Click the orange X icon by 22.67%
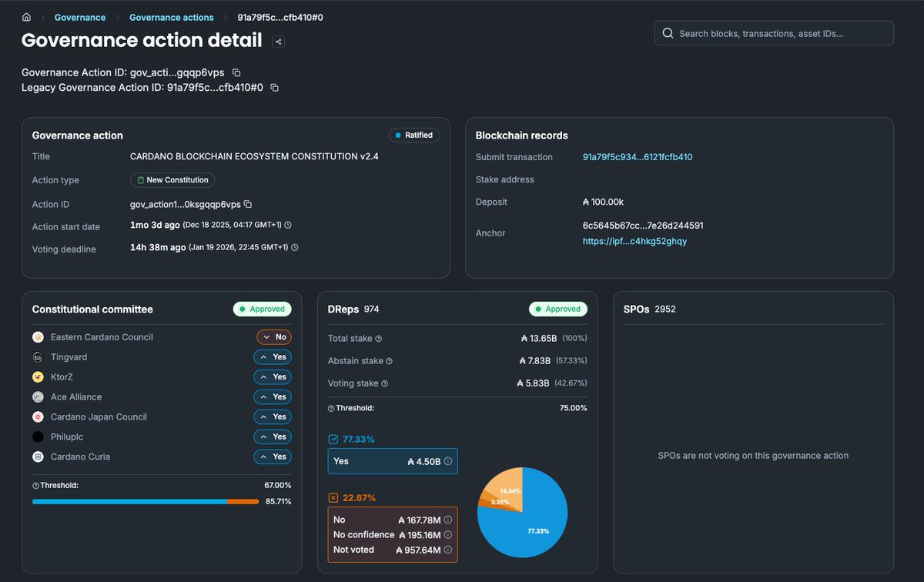Screen dimensions: 924x582 tap(333, 498)
